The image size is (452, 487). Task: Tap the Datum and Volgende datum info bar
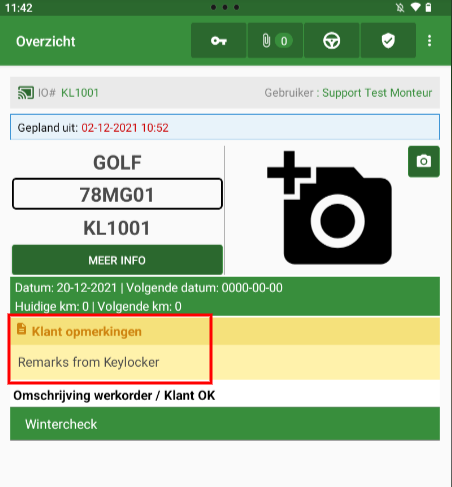[x=225, y=296]
